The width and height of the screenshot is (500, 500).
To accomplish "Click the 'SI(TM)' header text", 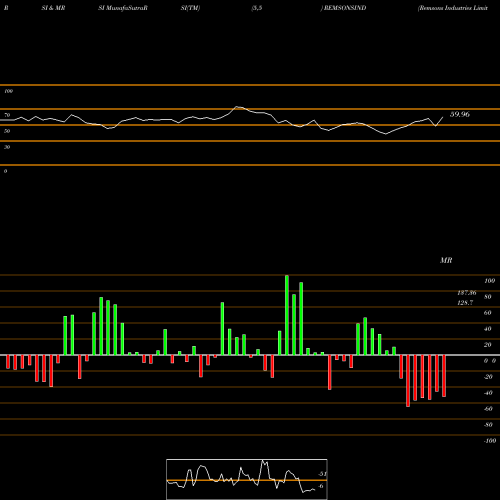I will tap(190, 8).
